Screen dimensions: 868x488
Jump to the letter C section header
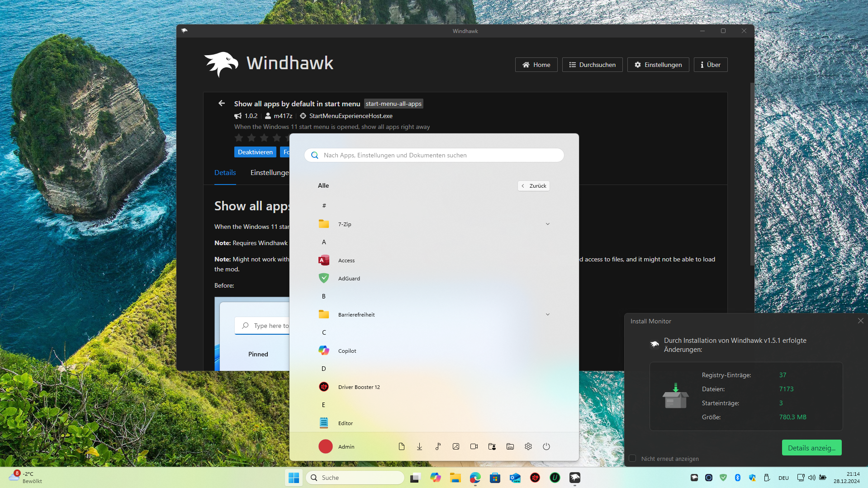[x=324, y=332]
